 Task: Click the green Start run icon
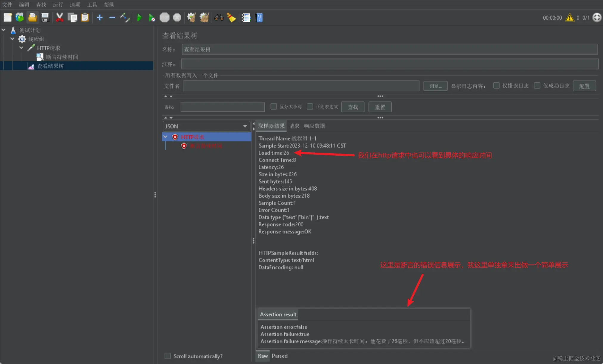tap(139, 18)
